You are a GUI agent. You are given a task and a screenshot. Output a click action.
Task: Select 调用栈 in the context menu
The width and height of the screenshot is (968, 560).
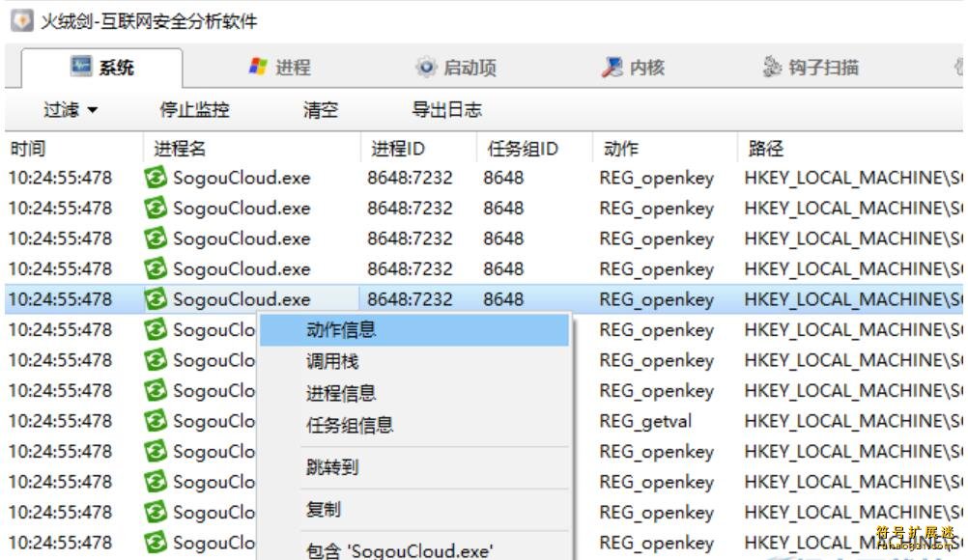[x=332, y=362]
